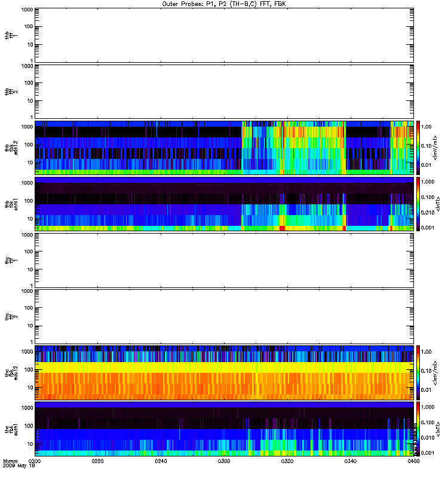
Task: Click the 0220 time axis label
Action: point(97,461)
